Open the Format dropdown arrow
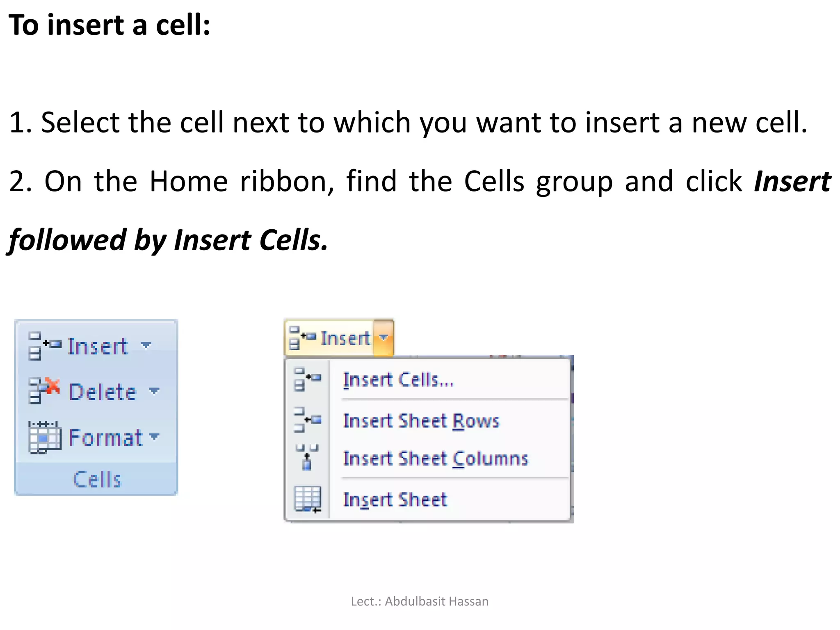 point(154,436)
